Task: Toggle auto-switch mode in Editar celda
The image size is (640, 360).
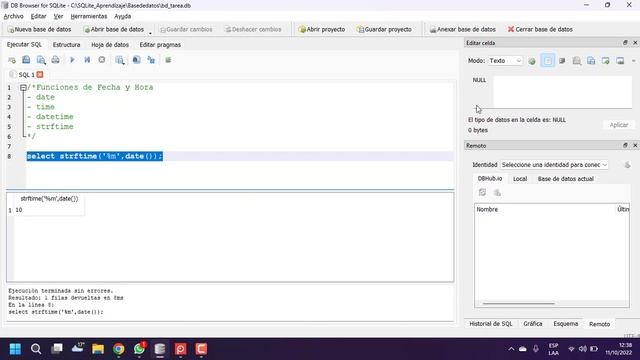Action: (x=547, y=61)
